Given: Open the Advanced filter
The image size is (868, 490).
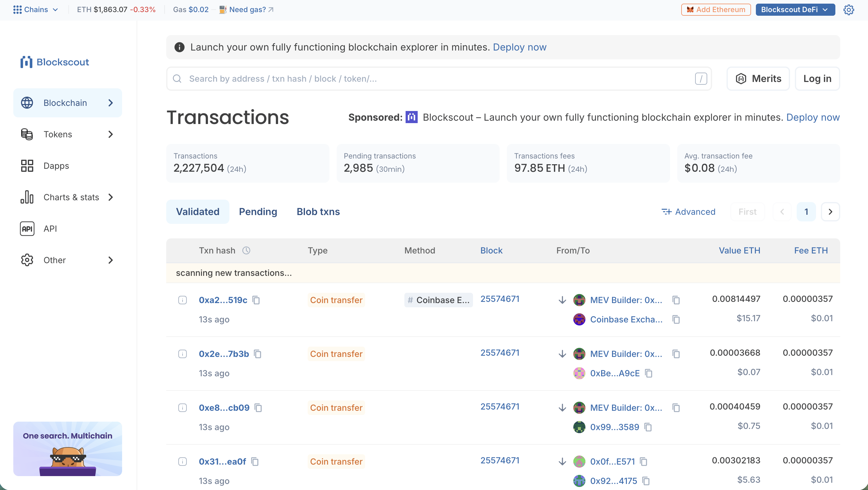Looking at the screenshot, I should coord(688,212).
